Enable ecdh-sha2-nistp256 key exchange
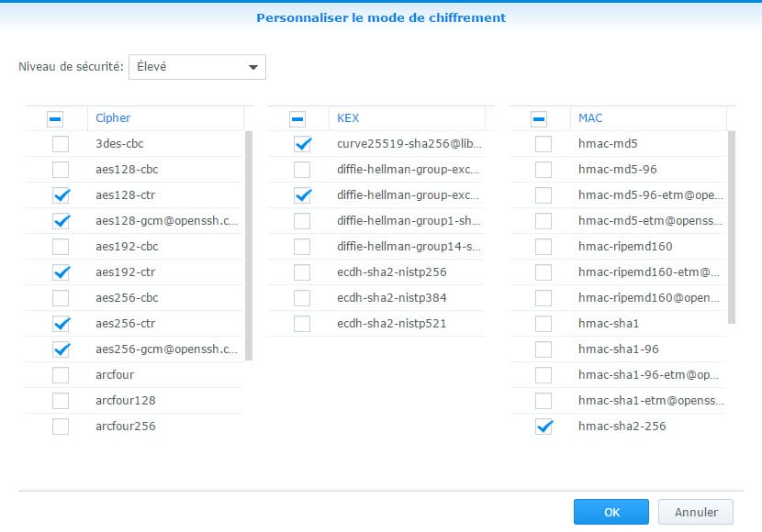Screen dimensions: 762x532 click(302, 272)
